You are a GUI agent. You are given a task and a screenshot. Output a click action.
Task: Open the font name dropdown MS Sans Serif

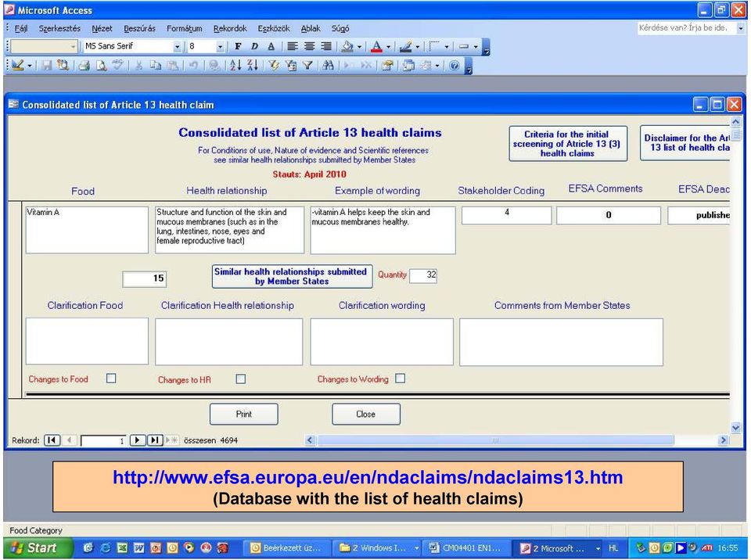(x=178, y=46)
